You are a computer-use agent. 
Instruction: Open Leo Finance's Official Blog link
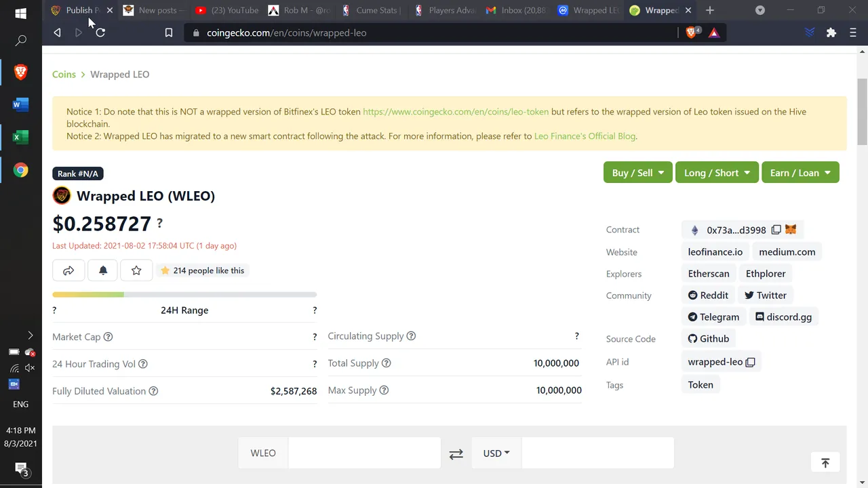click(x=585, y=136)
